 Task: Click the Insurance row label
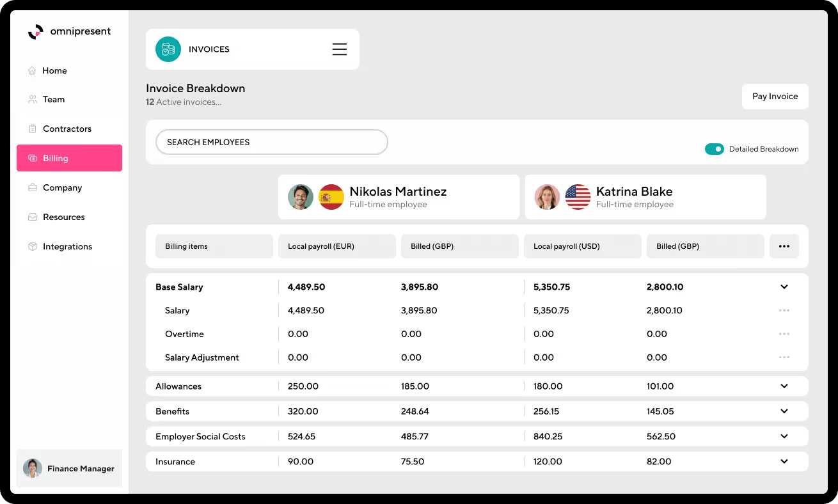point(175,461)
